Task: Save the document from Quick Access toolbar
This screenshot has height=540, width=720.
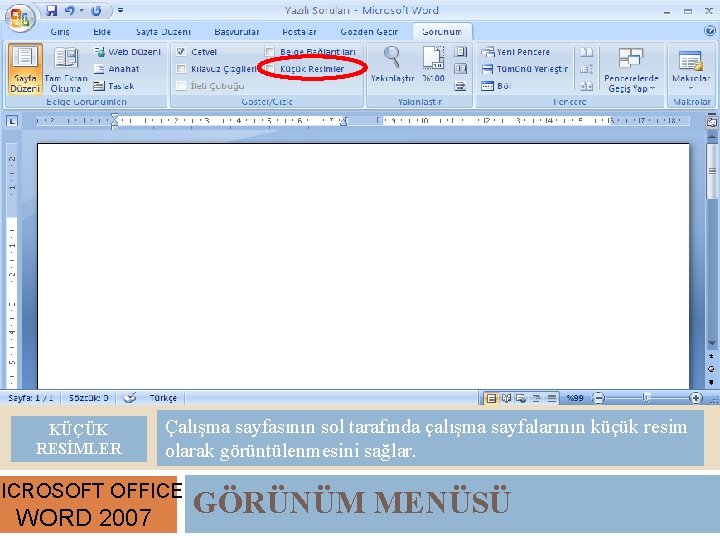Action: [x=52, y=10]
